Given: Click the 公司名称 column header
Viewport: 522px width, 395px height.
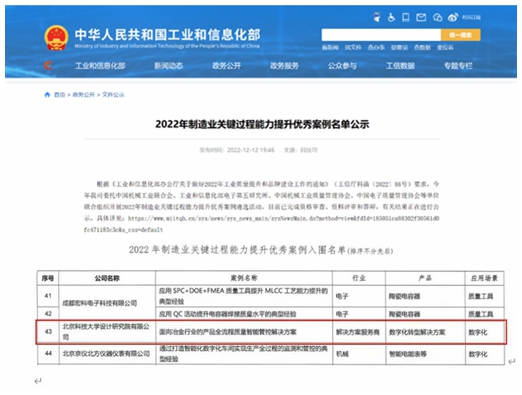Looking at the screenshot, I should (x=107, y=278).
